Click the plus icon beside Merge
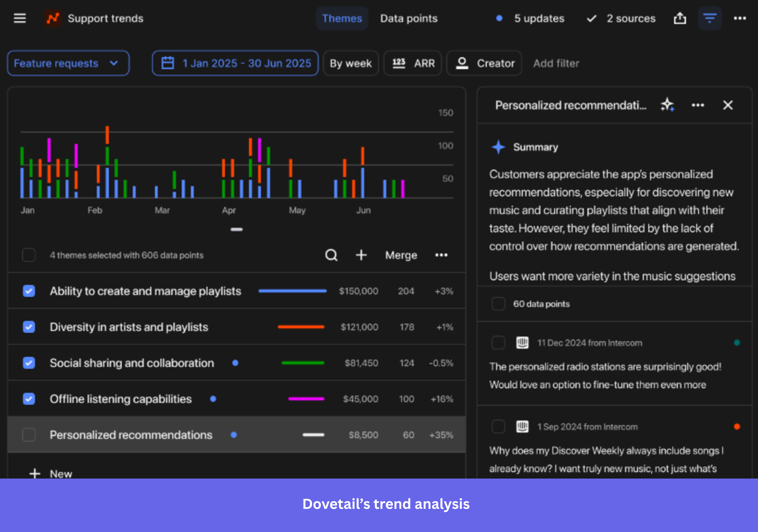Image resolution: width=758 pixels, height=532 pixels. pyautogui.click(x=361, y=255)
